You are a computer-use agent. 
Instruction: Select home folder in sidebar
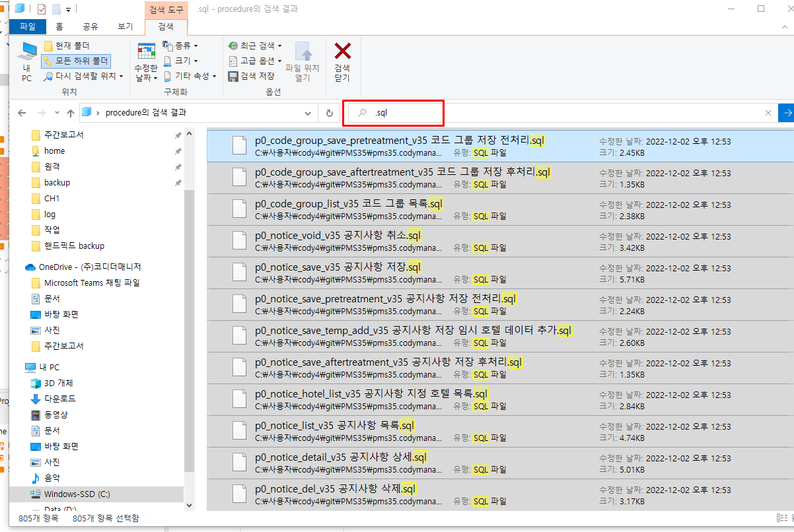coord(54,150)
